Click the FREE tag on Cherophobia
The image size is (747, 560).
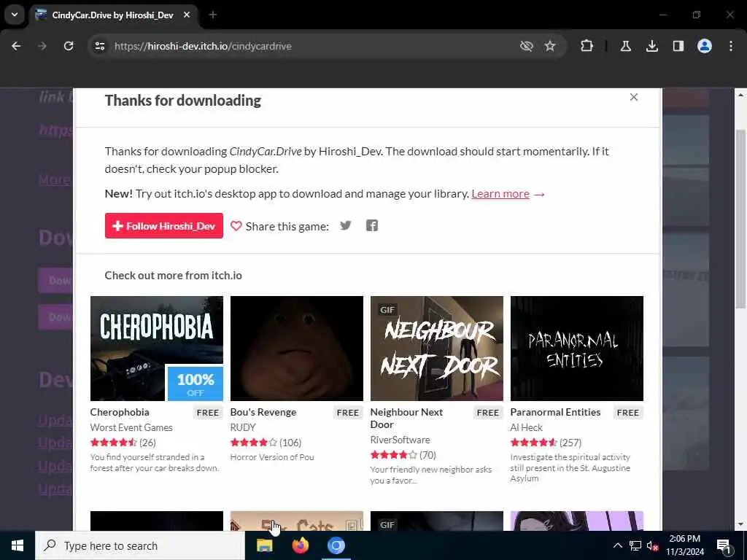208,413
